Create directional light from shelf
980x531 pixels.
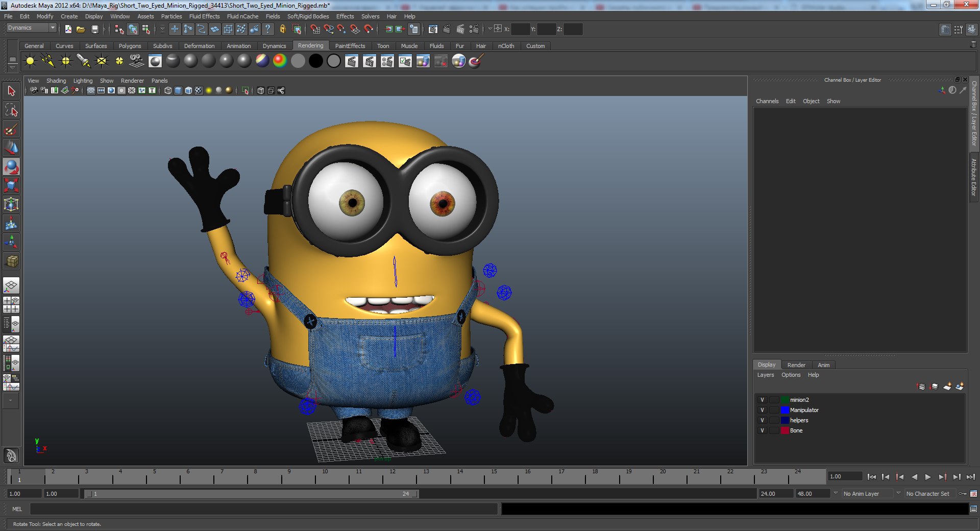(48, 61)
